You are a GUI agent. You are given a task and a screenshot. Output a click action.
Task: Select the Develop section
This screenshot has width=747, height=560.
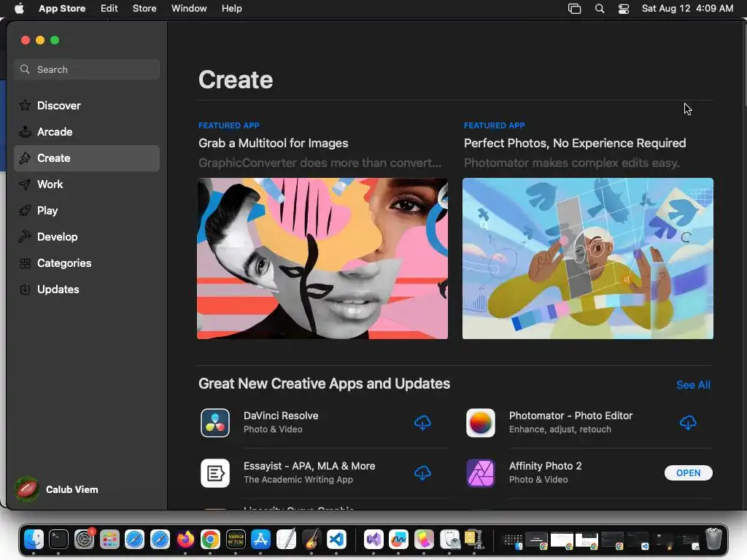point(87,237)
